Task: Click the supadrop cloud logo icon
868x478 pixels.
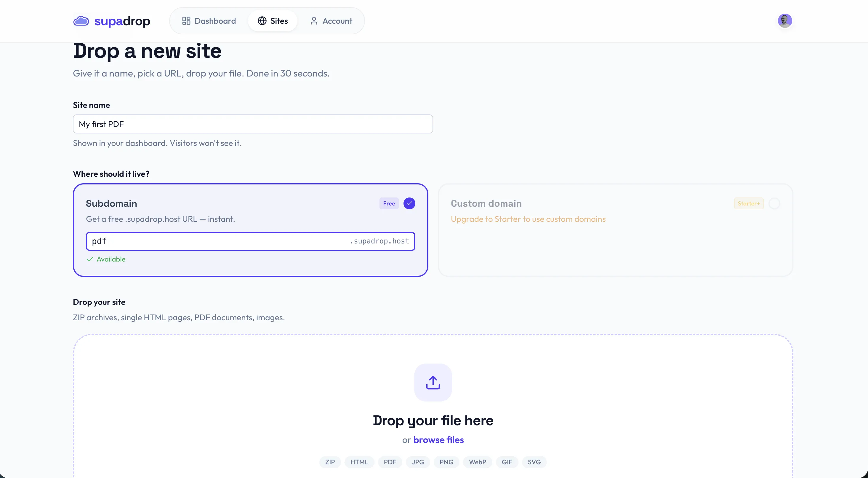Action: [81, 21]
